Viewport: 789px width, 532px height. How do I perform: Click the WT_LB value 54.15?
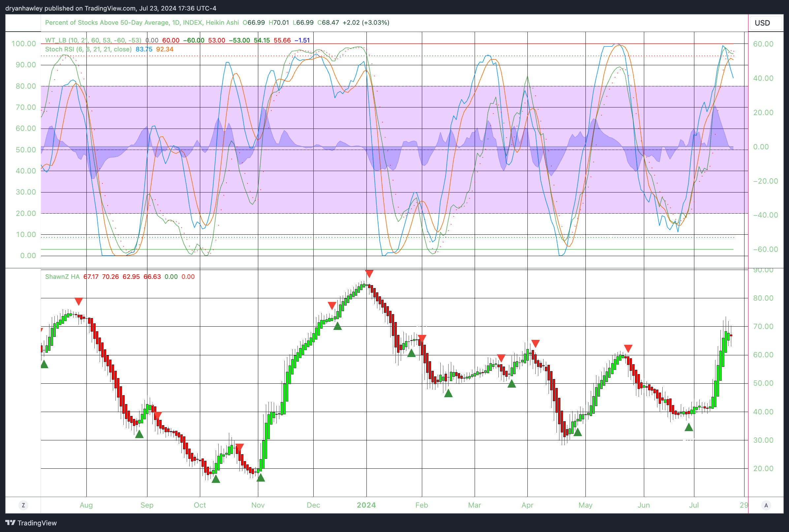point(262,40)
